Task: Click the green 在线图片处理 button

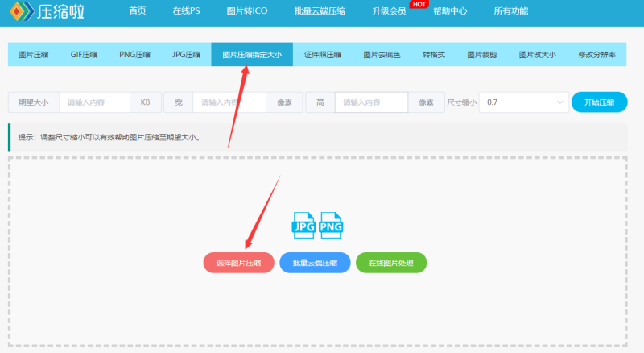Action: (x=391, y=263)
